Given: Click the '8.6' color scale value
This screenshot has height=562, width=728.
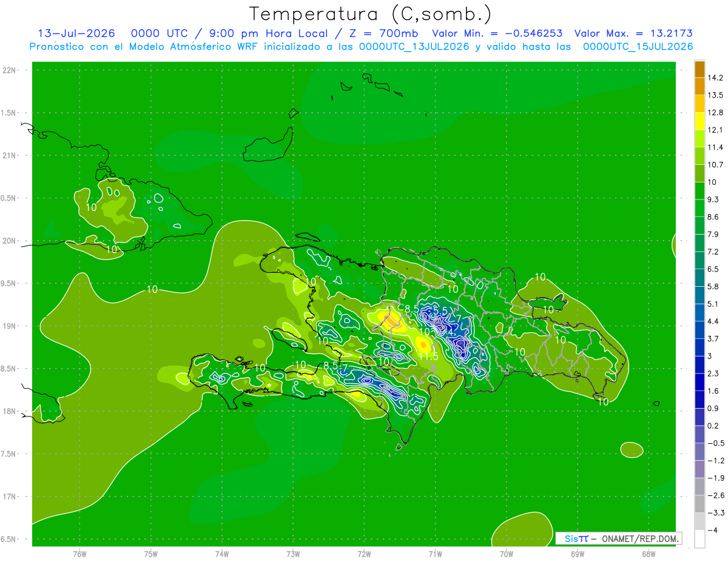Looking at the screenshot, I should click(x=713, y=217).
